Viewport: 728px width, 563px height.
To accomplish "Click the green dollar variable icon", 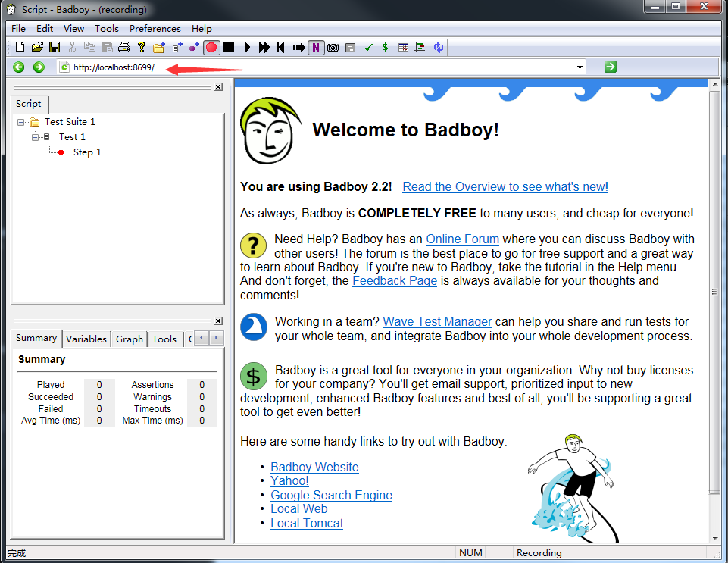I will tap(385, 47).
